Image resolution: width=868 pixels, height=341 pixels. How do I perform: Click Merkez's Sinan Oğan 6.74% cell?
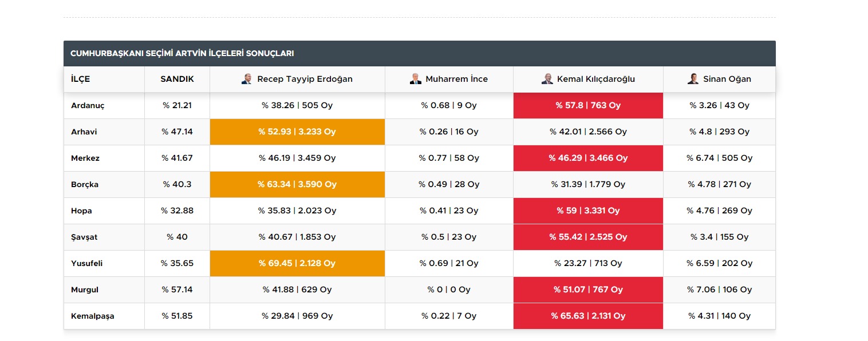719,158
